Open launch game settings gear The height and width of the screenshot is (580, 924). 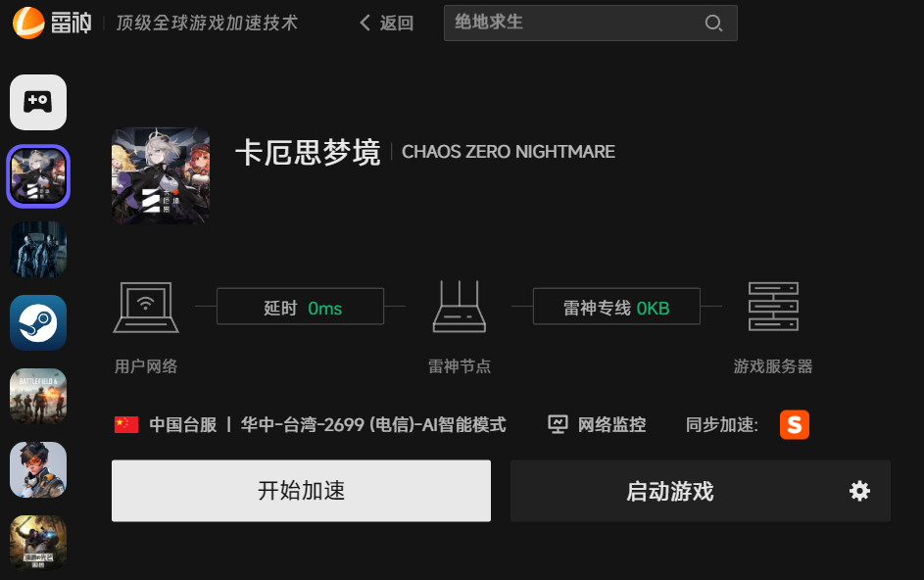859,491
